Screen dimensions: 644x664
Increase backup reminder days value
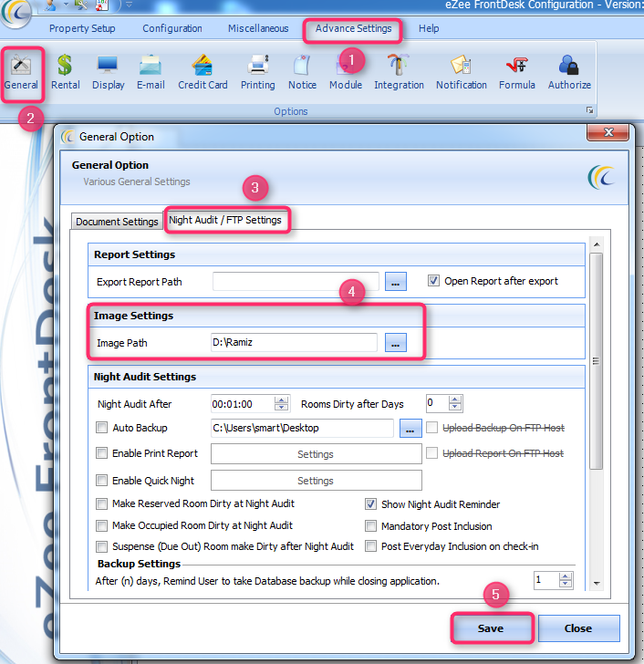(x=566, y=576)
